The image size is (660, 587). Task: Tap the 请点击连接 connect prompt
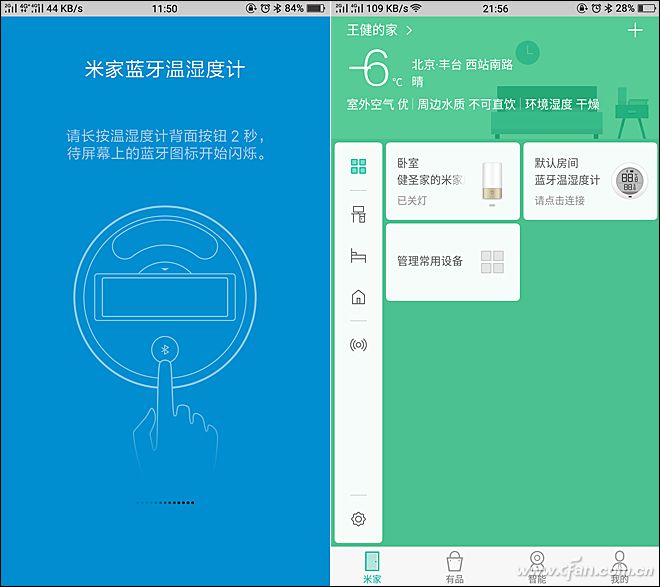[559, 200]
